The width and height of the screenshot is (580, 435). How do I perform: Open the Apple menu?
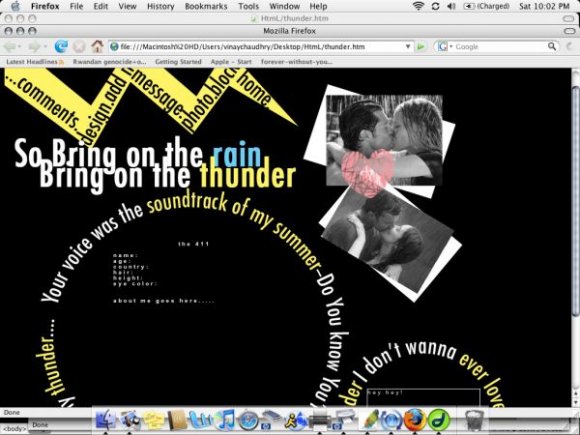tap(15, 6)
